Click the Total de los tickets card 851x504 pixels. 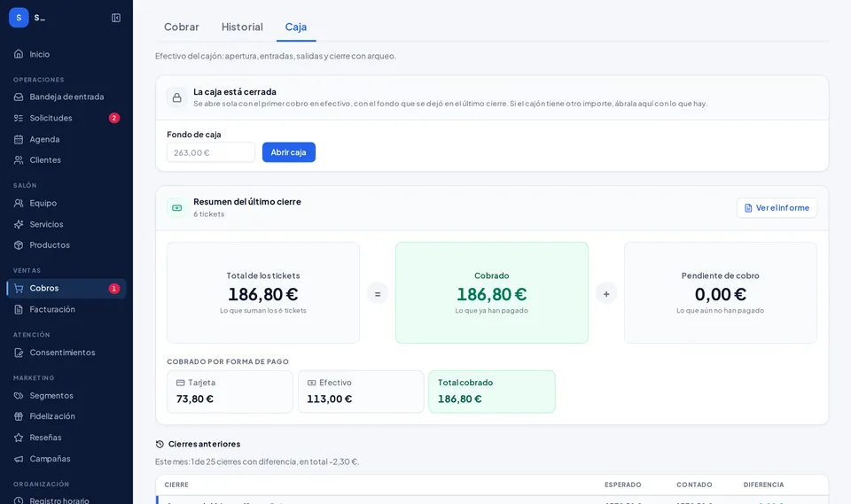263,292
